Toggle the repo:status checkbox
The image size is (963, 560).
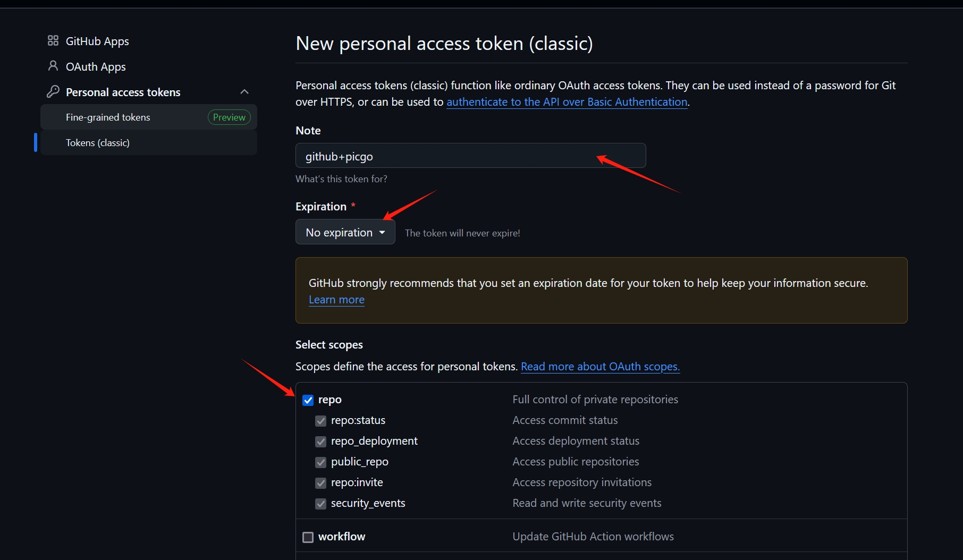(x=321, y=421)
